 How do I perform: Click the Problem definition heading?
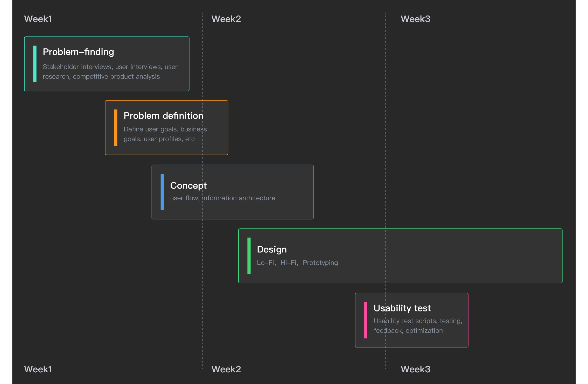coord(163,116)
